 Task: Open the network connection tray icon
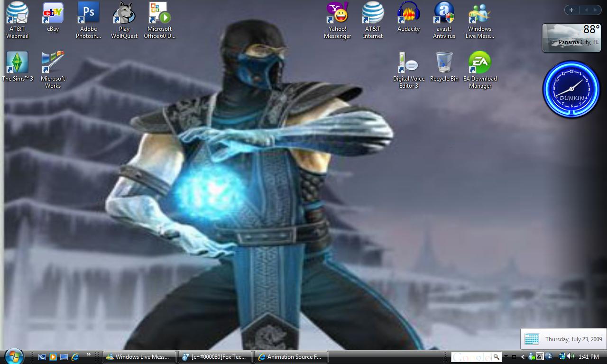pos(561,356)
